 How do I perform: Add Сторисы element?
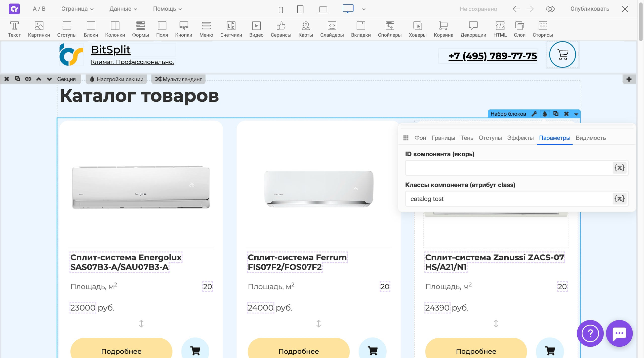tap(543, 29)
